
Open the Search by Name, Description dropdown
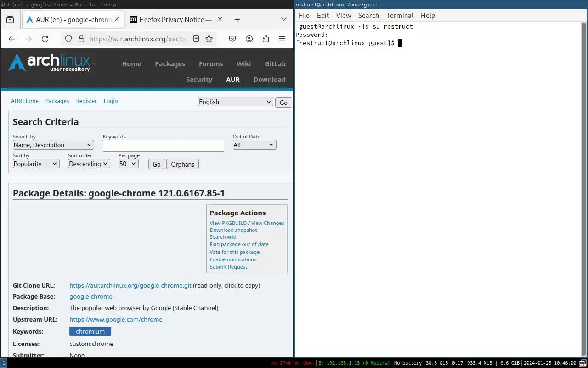click(53, 145)
